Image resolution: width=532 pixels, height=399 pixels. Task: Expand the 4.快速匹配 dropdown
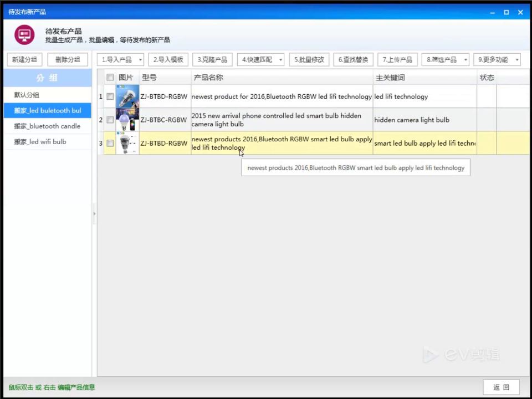[260, 60]
